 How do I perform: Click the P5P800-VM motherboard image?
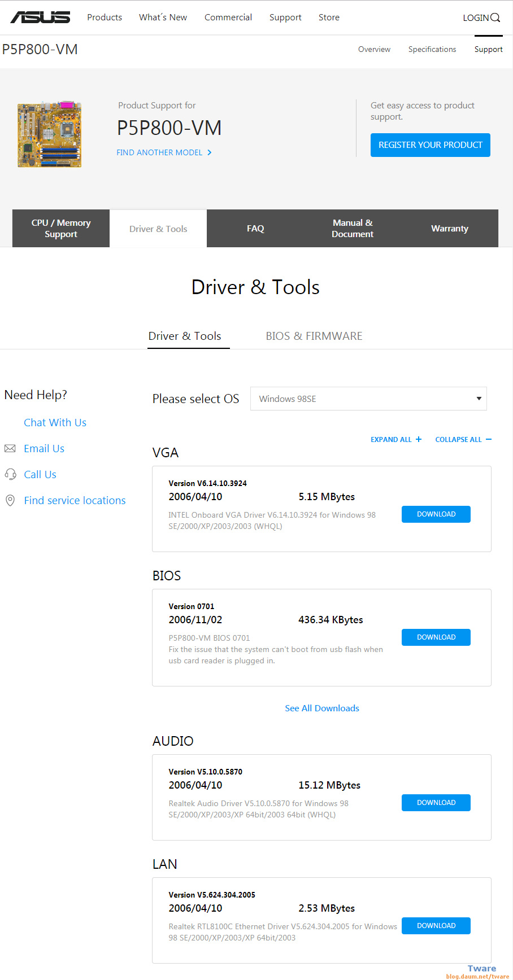click(x=50, y=134)
